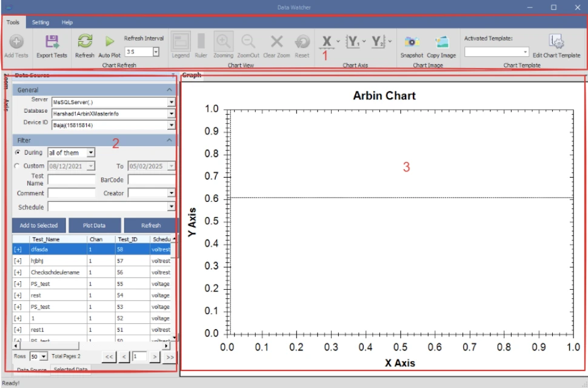Open the Activated Template dropdown
The height and width of the screenshot is (388, 588).
[x=526, y=52]
